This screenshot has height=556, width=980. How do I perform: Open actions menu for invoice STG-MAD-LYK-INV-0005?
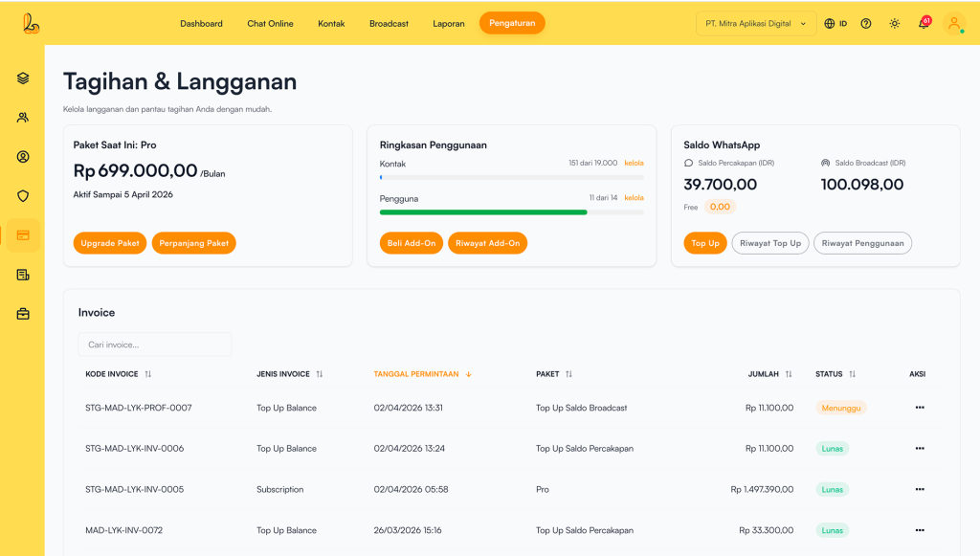click(919, 489)
